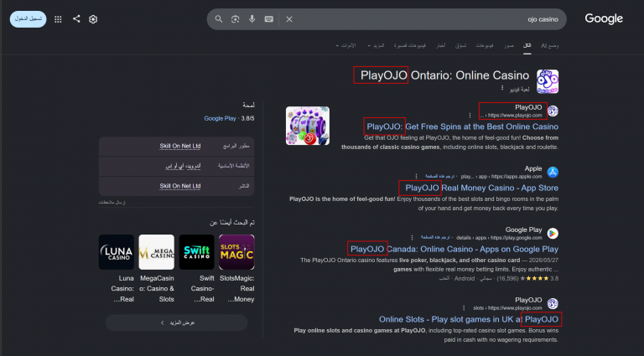Click the PlayOJO app logo beside title
Viewport: 644px width, 356px height.
click(548, 81)
